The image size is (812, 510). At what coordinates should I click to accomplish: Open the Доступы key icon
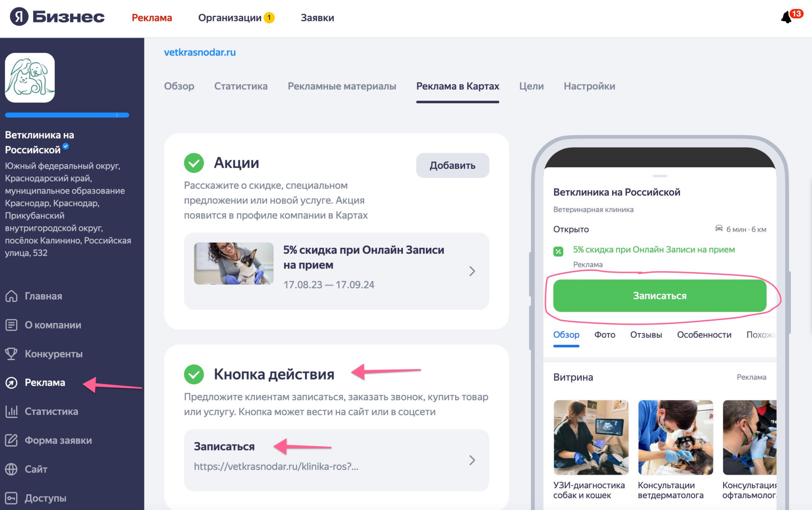11,498
